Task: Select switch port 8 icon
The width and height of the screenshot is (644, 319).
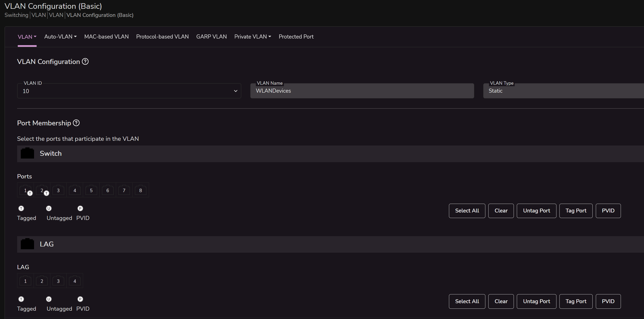Action: point(140,190)
